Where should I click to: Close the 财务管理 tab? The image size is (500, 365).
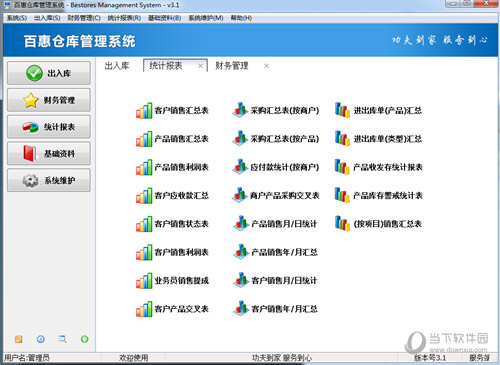tap(266, 66)
